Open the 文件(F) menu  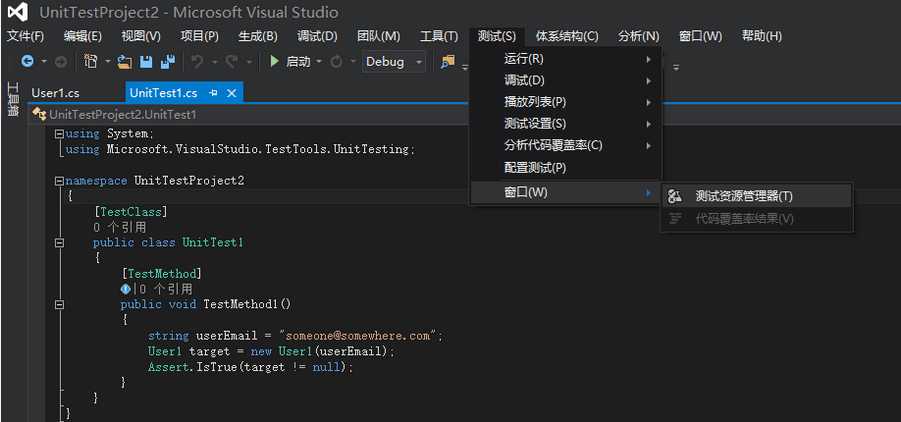[25, 36]
